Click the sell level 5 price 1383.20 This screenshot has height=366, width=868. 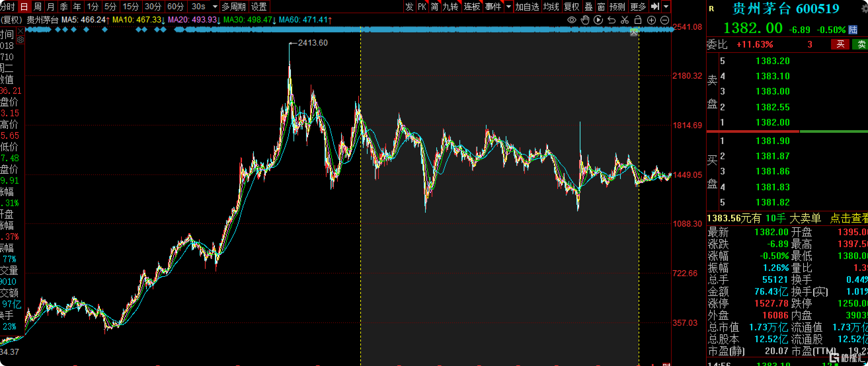pos(773,61)
